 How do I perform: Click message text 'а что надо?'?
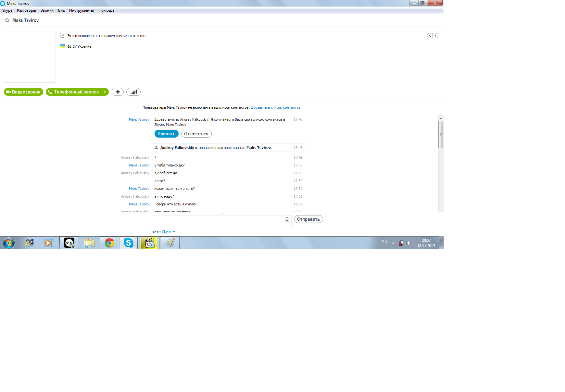pos(164,196)
